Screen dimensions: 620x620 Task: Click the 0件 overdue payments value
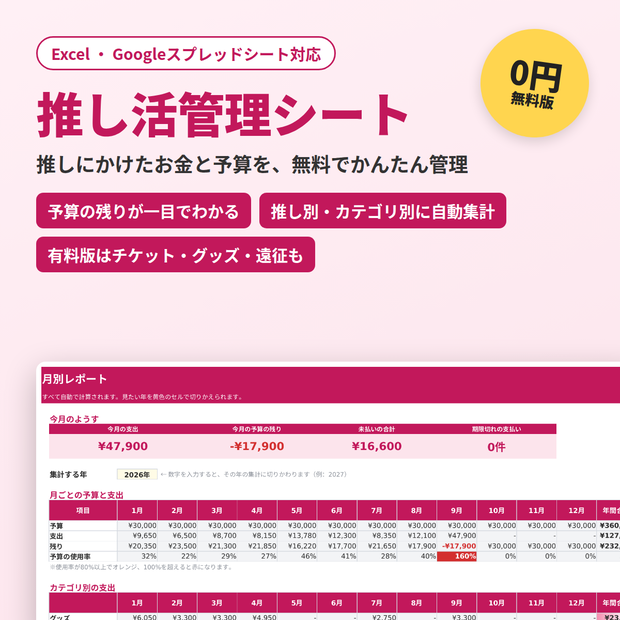click(496, 447)
